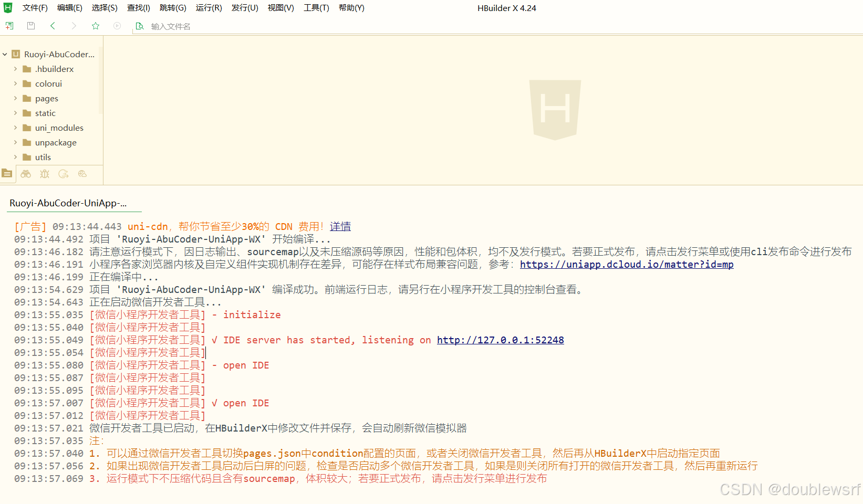Collapse the Ruoyi-AbuCoder project root
The image size is (863, 504).
[5, 54]
